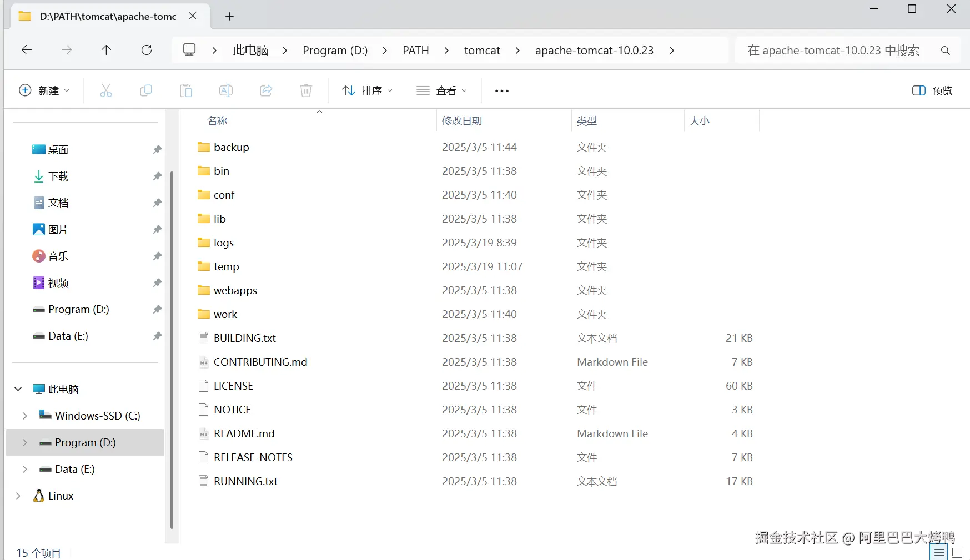Viewport: 970px width, 560px height.
Task: Open the three-dot See more menu
Action: coord(502,91)
